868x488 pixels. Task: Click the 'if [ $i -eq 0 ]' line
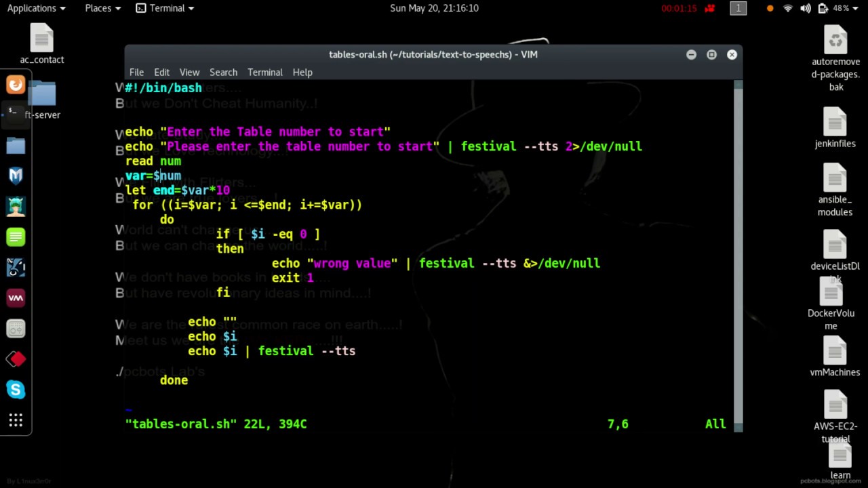click(x=268, y=234)
